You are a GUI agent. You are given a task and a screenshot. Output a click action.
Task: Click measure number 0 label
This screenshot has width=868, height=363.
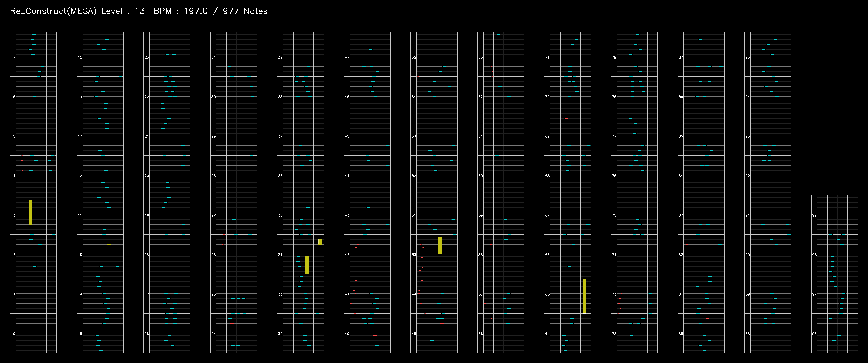point(14,334)
